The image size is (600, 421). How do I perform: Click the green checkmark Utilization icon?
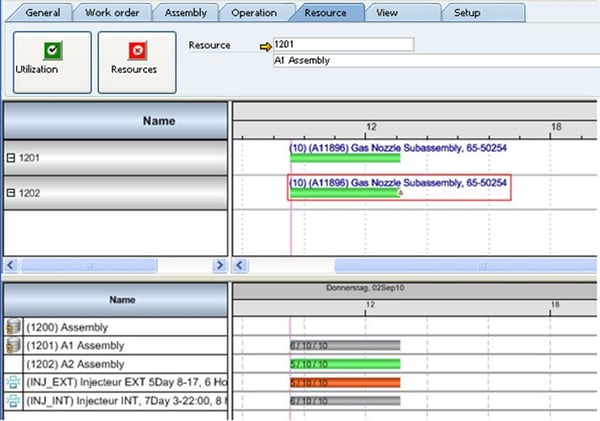click(x=53, y=51)
